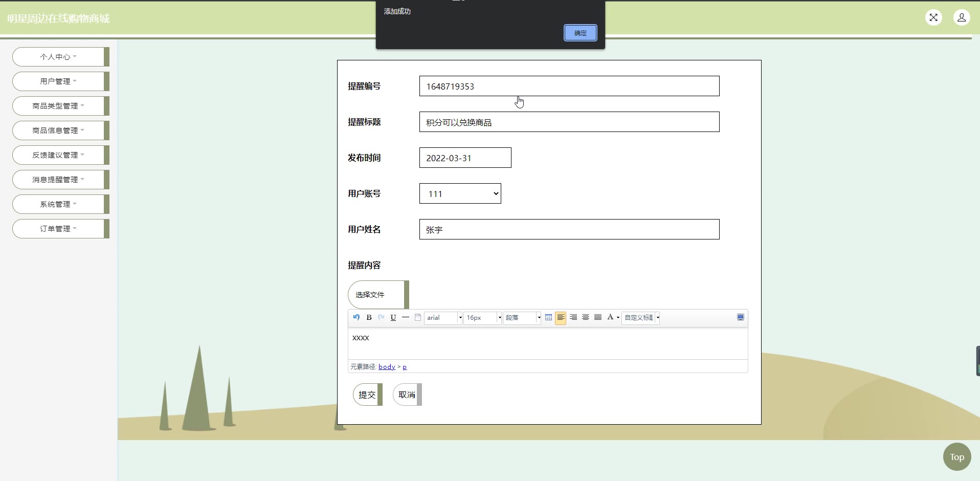Click into the editor text area containing xxxx

(x=548, y=343)
